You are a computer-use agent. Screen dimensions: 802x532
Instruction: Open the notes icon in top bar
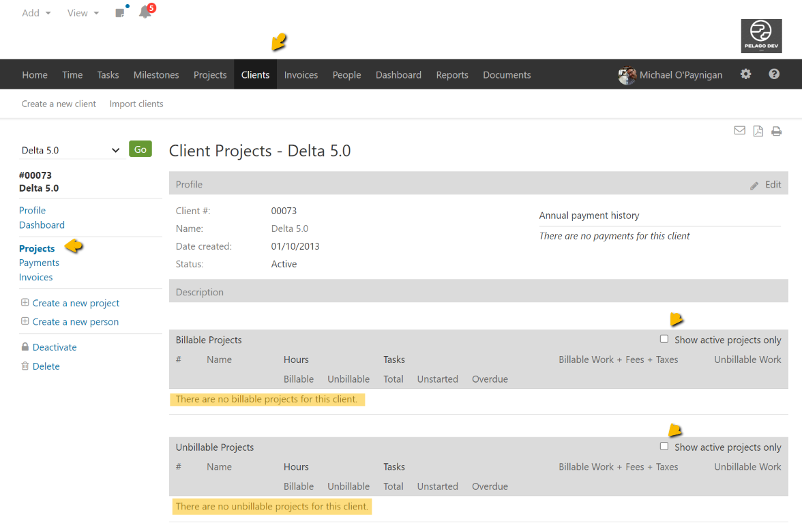tap(120, 13)
